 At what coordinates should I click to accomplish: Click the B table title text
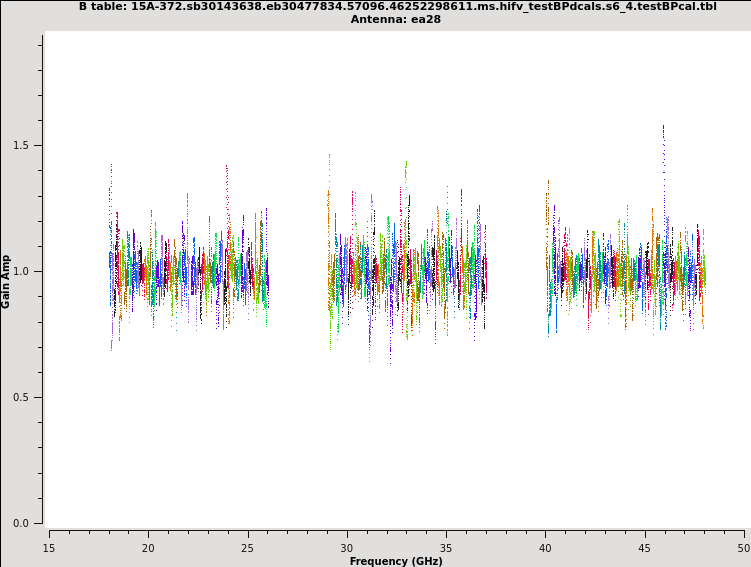pyautogui.click(x=397, y=6)
